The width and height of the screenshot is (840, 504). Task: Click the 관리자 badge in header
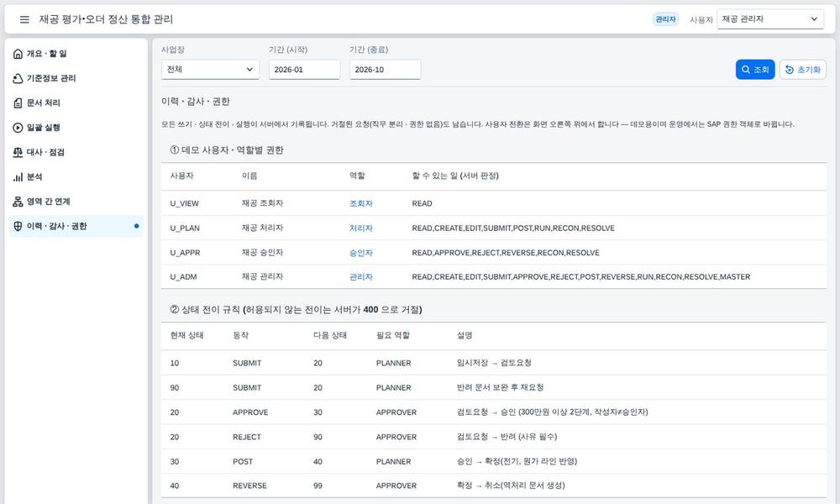point(665,19)
